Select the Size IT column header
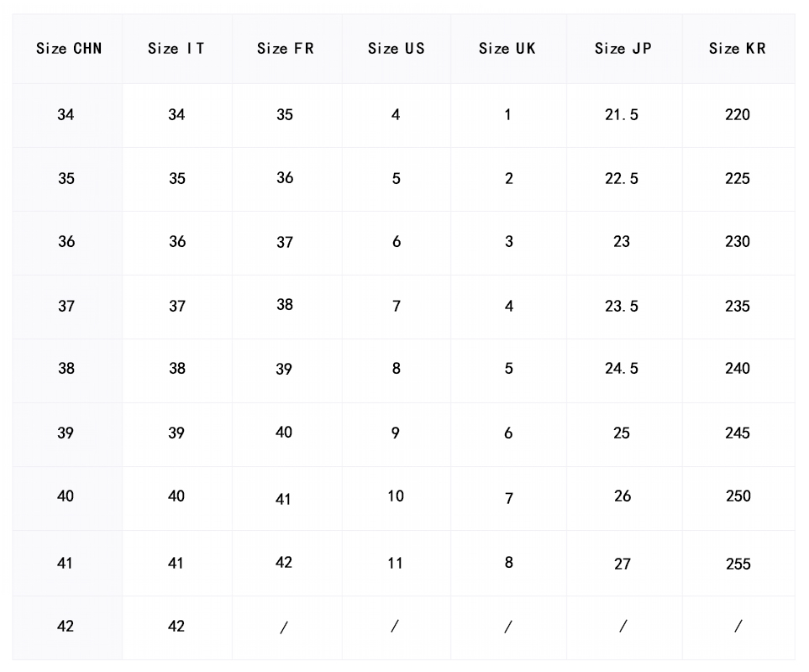 (176, 49)
